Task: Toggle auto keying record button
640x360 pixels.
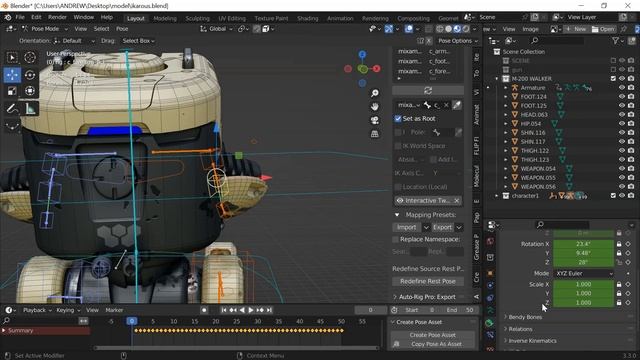Action: (204, 310)
